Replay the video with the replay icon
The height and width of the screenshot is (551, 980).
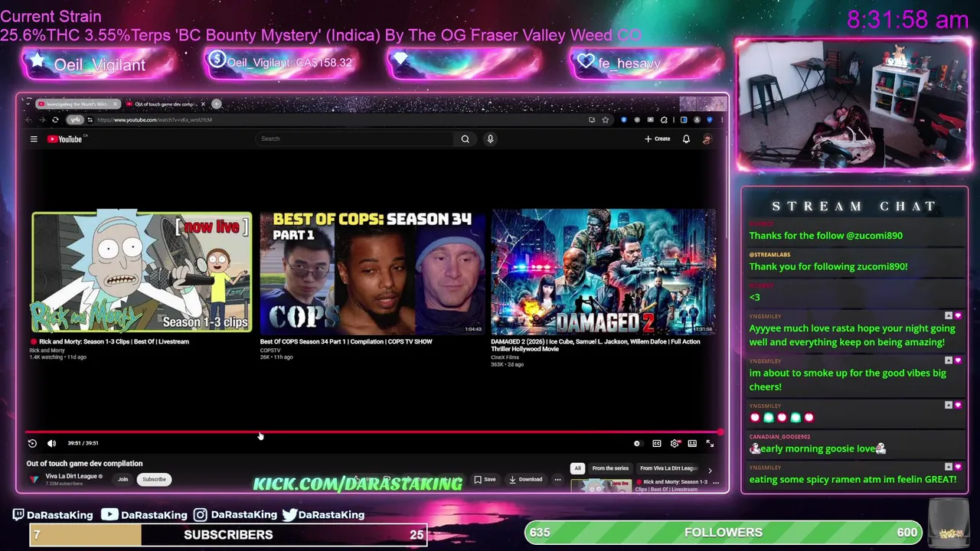(x=32, y=443)
